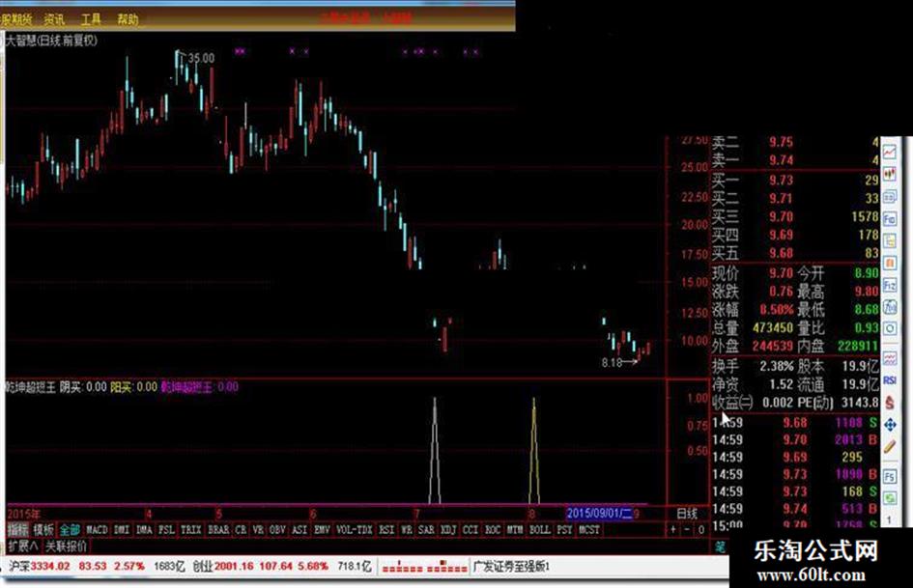
Task: Click the F10 company info sidebar icon
Action: coord(890,219)
